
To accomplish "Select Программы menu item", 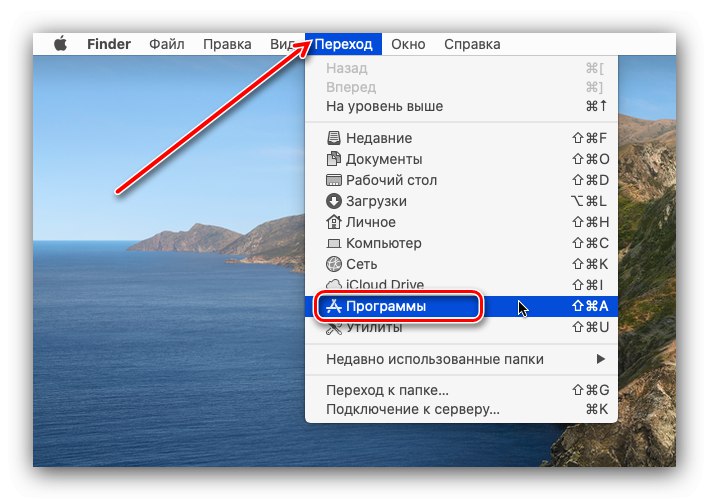I will pos(461,306).
